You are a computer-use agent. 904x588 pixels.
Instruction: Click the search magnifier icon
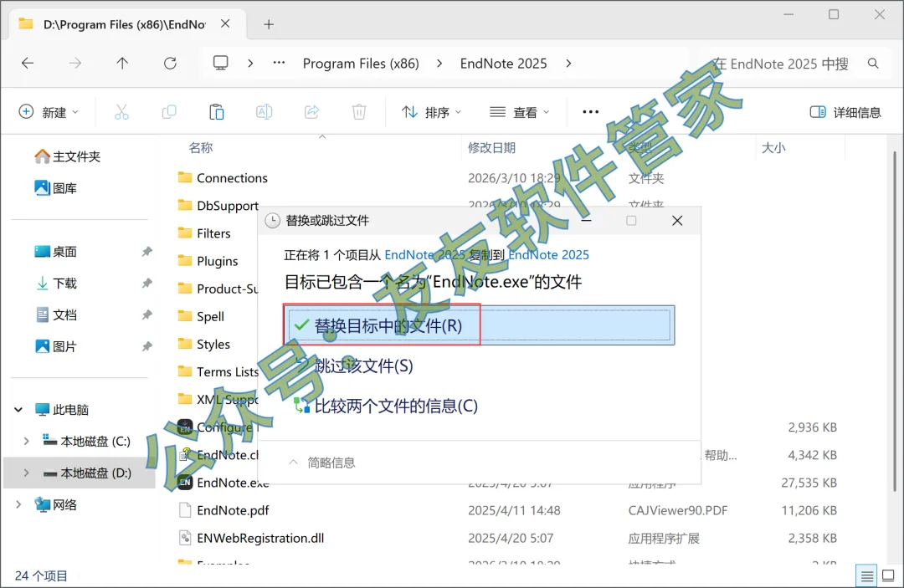[873, 64]
